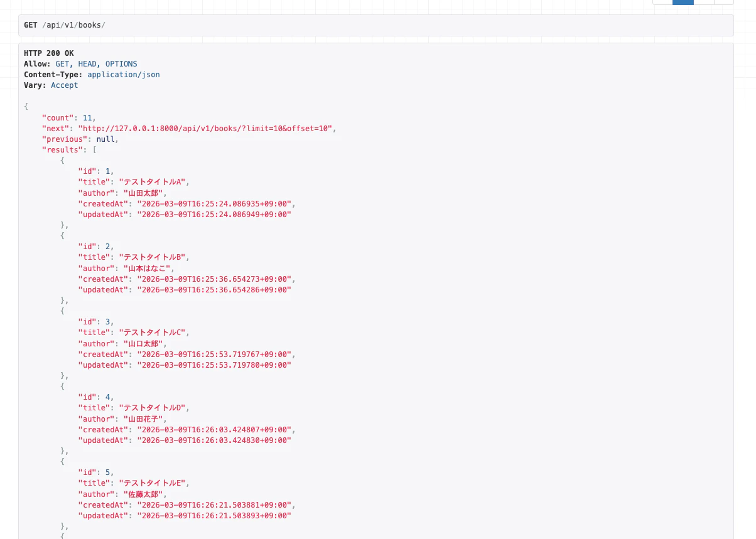
Task: Click the Allow: GET, HEAD, OPTIONS header
Action: [x=80, y=64]
